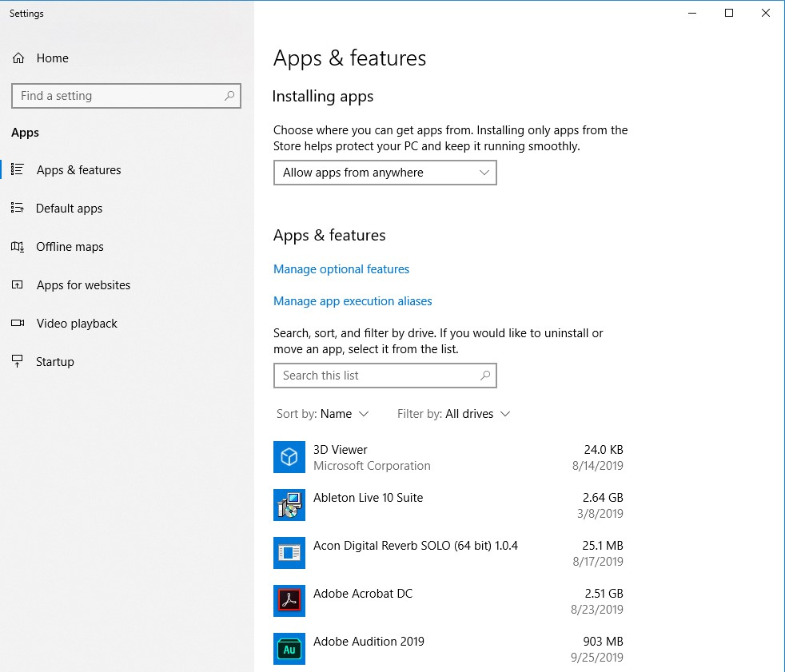This screenshot has width=785, height=672.
Task: Expand the Filter by All drives dropdown
Action: 453,414
